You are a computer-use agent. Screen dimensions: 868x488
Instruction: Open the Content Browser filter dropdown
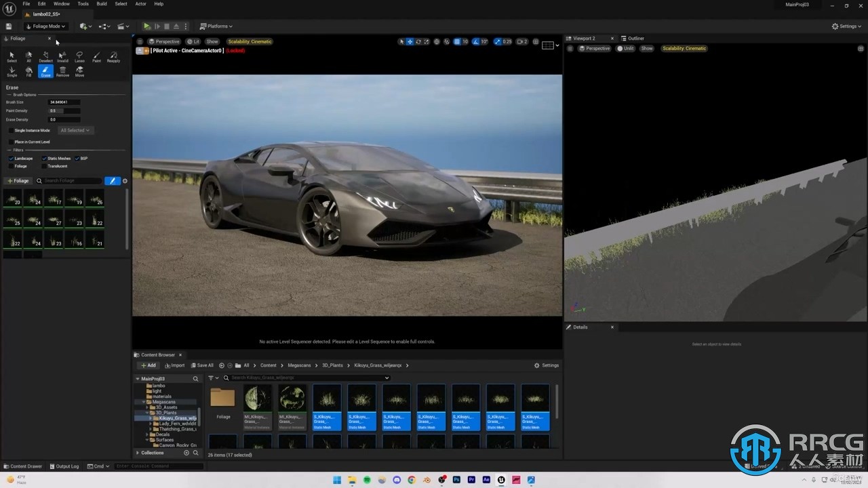point(214,378)
